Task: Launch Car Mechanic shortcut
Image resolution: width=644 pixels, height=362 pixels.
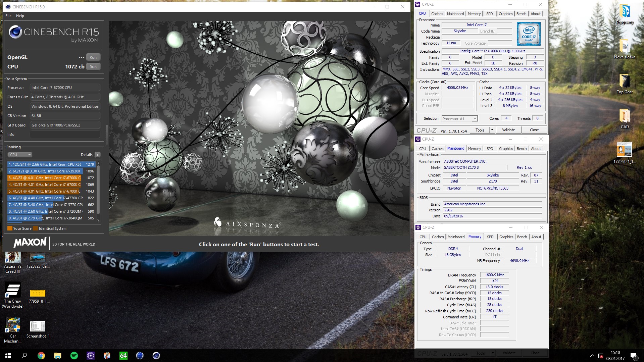Action: coord(13,330)
